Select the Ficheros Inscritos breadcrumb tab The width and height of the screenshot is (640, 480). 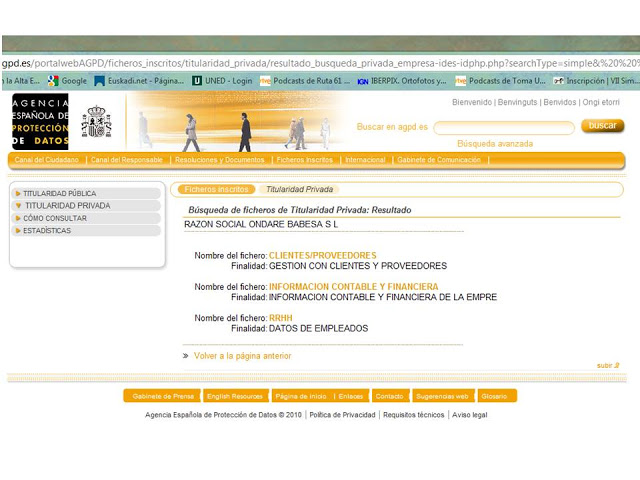pyautogui.click(x=215, y=189)
